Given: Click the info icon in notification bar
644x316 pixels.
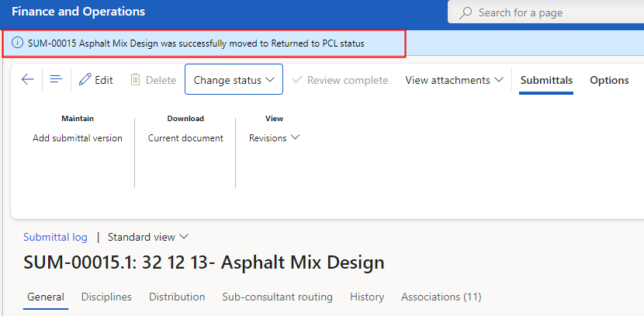Looking at the screenshot, I should pyautogui.click(x=17, y=43).
